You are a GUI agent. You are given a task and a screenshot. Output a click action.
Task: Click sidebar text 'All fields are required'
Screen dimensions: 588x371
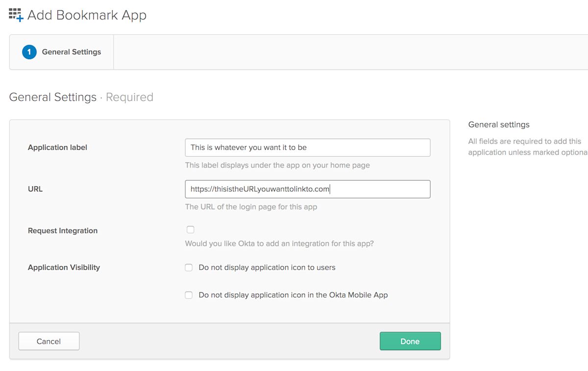tap(528, 147)
